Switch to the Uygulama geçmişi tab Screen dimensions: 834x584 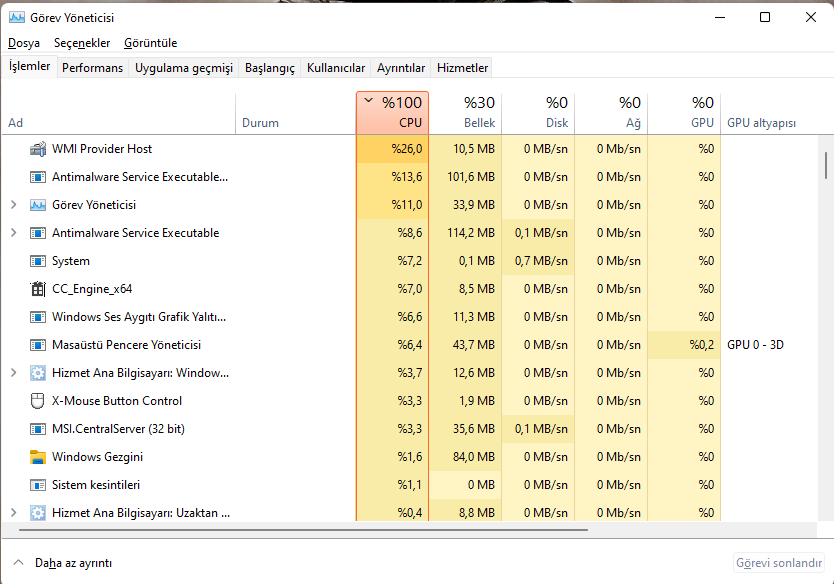tap(184, 68)
